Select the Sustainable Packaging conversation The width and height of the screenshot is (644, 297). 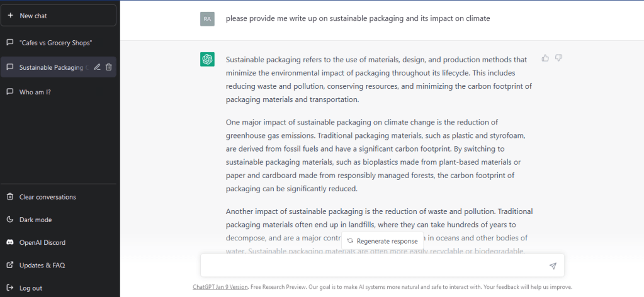pyautogui.click(x=50, y=67)
